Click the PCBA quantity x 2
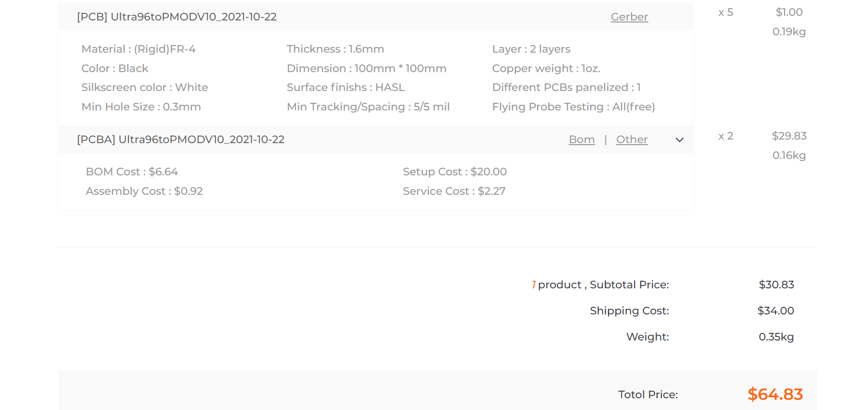 (x=725, y=136)
